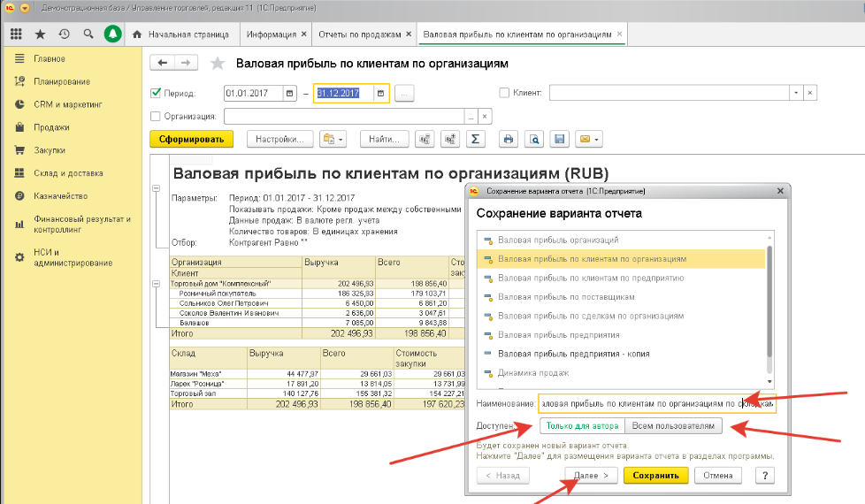Click the sum (sigma) toolbar icon
This screenshot has height=504, width=865.
tap(476, 139)
